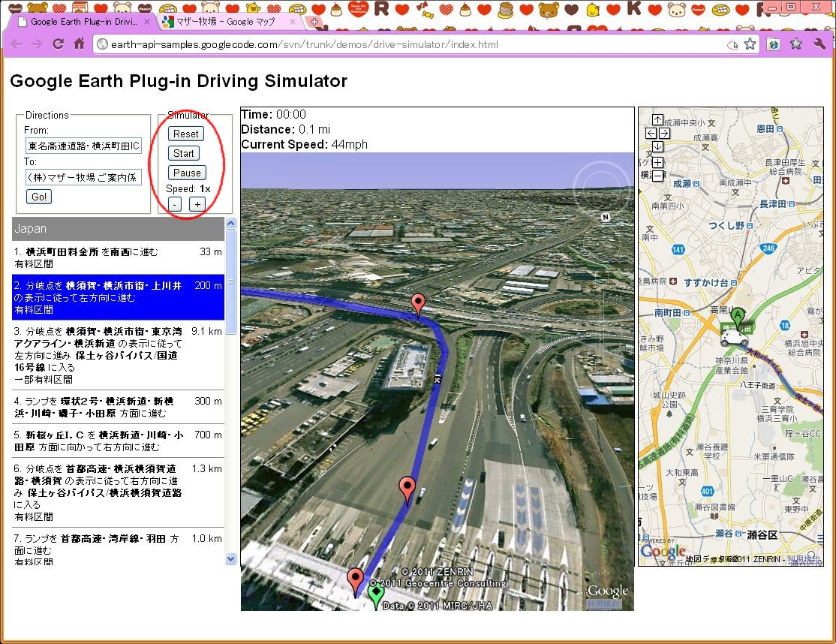Switch to the マザー牧場 Google マップ tab
Image resolution: width=836 pixels, height=644 pixels.
click(226, 22)
